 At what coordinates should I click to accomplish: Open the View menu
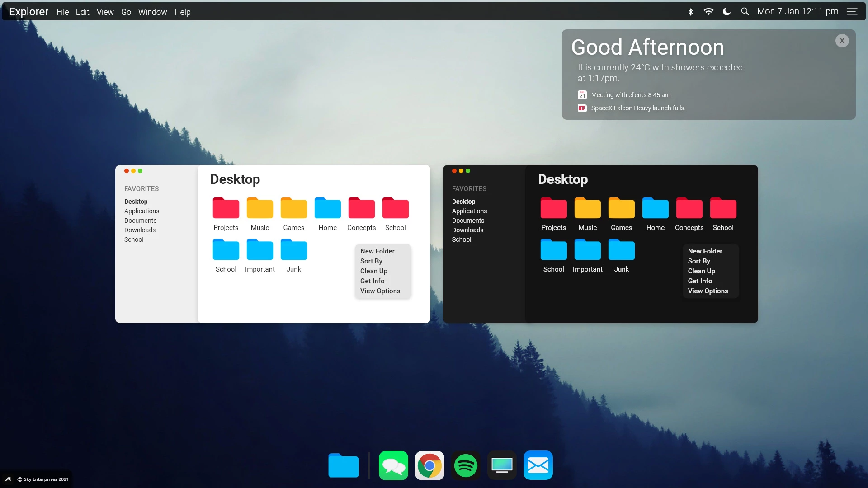[x=105, y=12]
